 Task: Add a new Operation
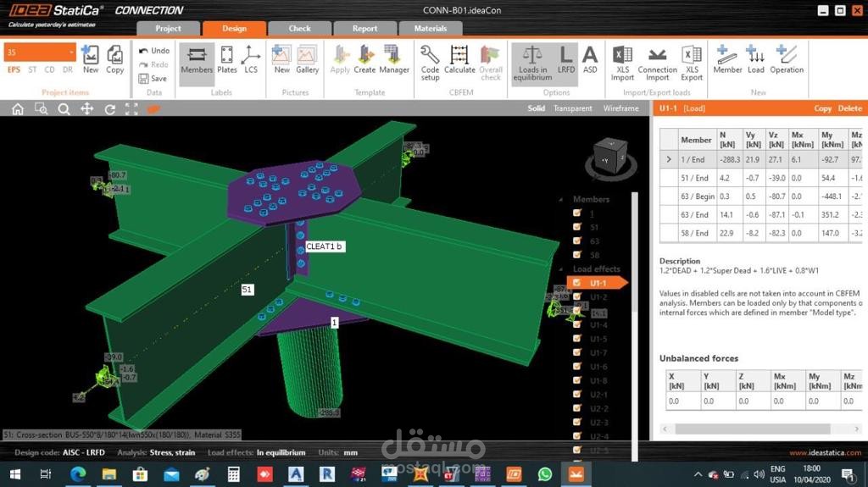pos(787,59)
